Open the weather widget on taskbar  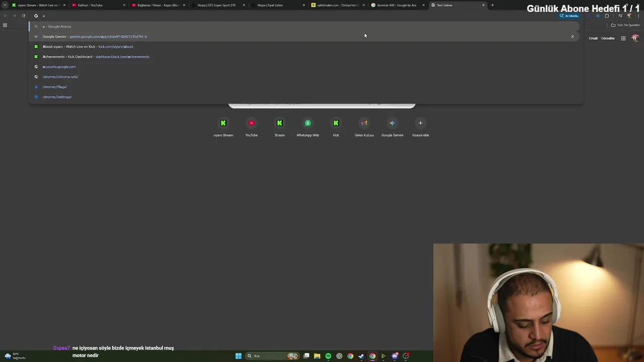(x=15, y=356)
